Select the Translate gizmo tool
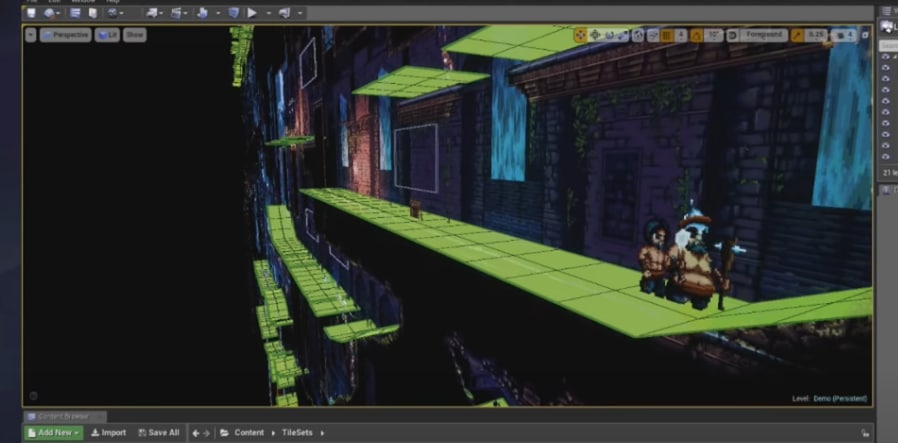 [595, 35]
